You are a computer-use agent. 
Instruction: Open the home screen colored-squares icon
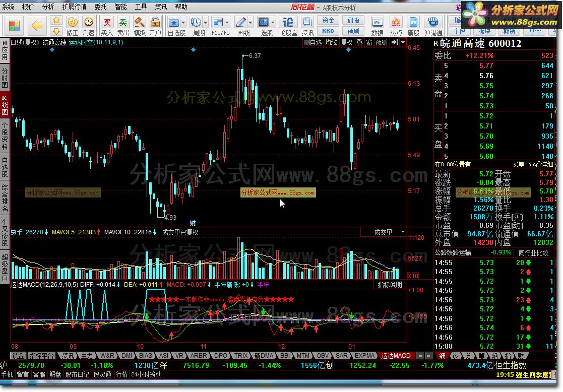point(14,26)
